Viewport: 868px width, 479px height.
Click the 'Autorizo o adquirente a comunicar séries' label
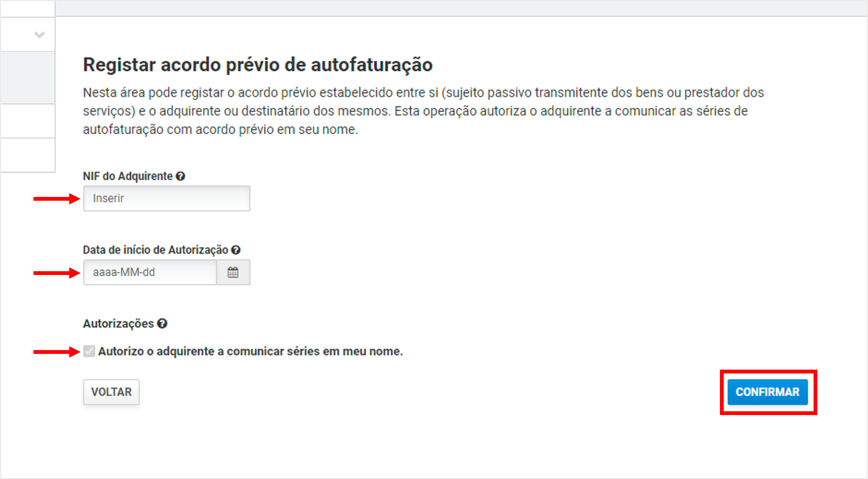click(250, 351)
